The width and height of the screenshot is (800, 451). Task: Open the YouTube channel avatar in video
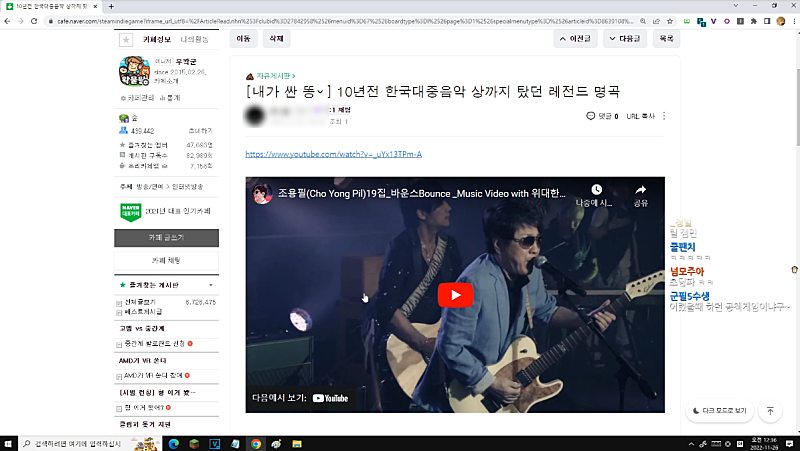(x=262, y=192)
